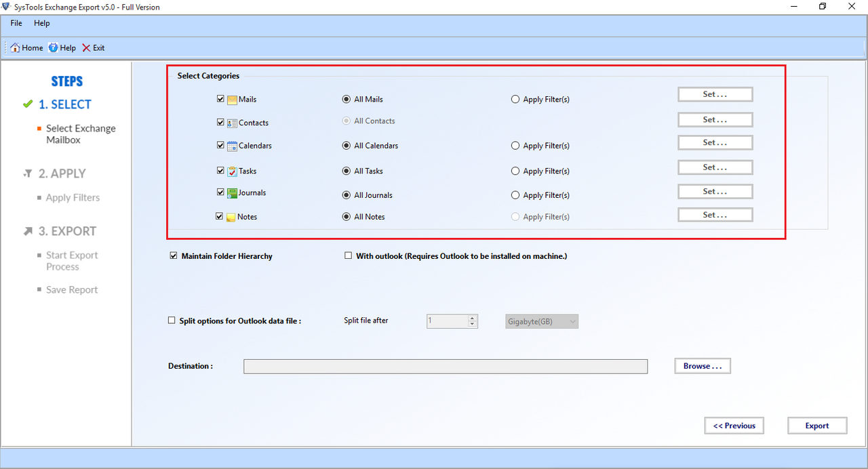The height and width of the screenshot is (469, 868).
Task: Decrease split file size with down arrow
Action: [473, 325]
